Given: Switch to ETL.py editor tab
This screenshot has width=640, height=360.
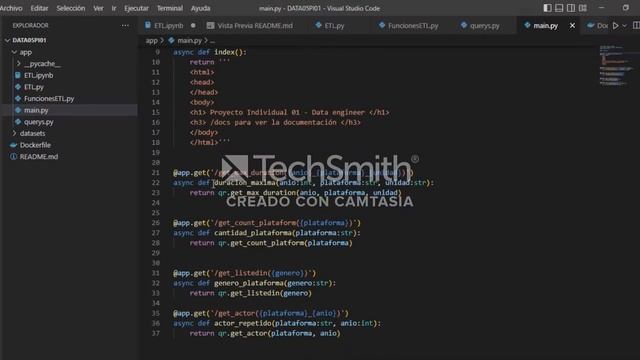Looking at the screenshot, I should (334, 26).
